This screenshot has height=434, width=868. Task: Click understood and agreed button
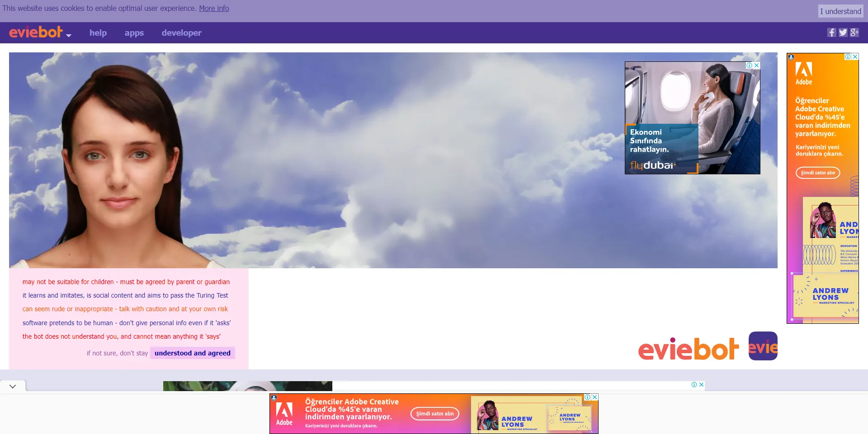[x=193, y=353]
